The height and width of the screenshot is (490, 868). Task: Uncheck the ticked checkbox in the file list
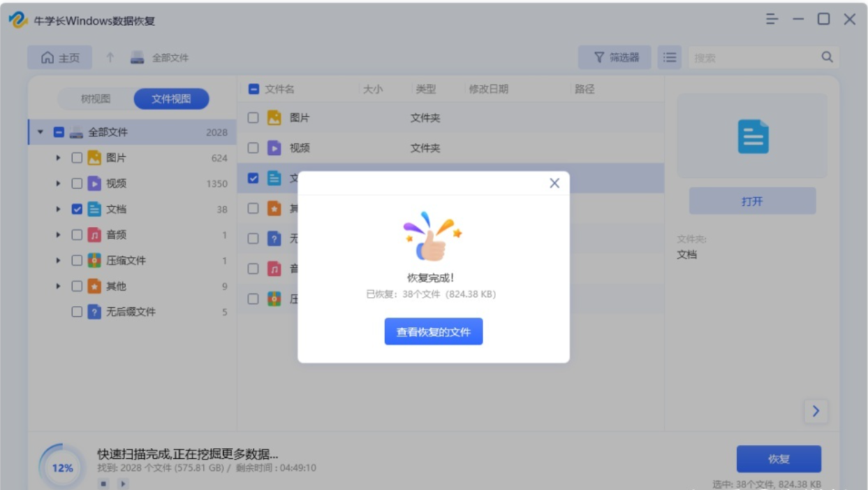[x=253, y=178]
